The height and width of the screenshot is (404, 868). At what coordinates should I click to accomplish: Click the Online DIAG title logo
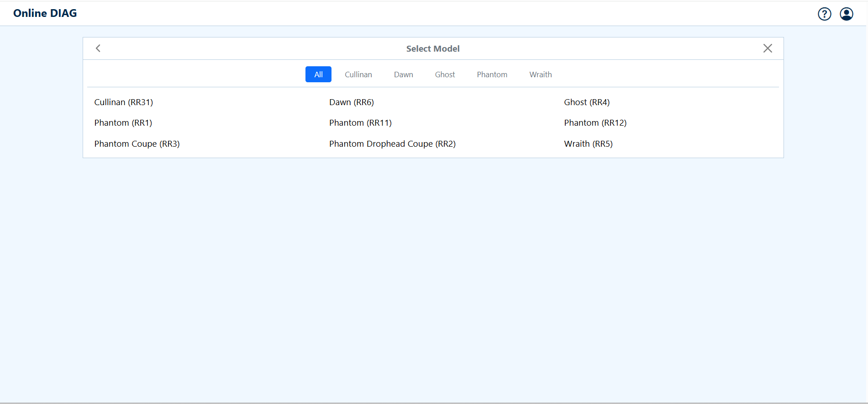[45, 13]
